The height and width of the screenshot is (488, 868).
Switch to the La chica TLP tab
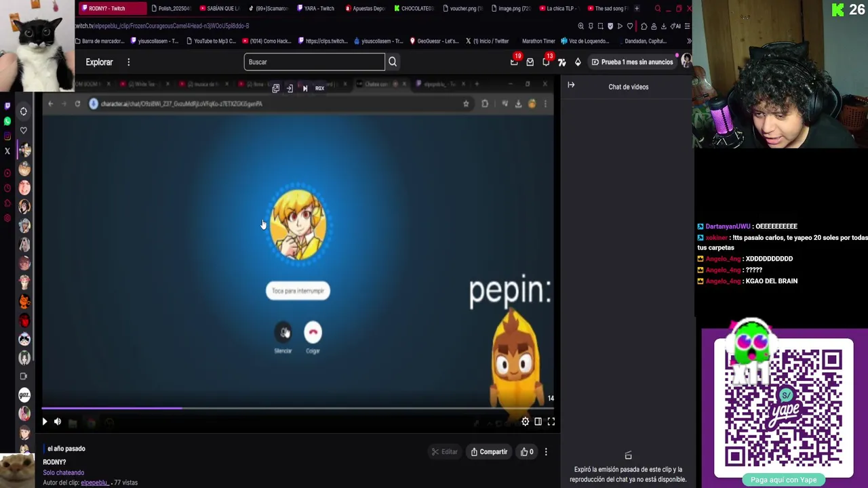(560, 8)
